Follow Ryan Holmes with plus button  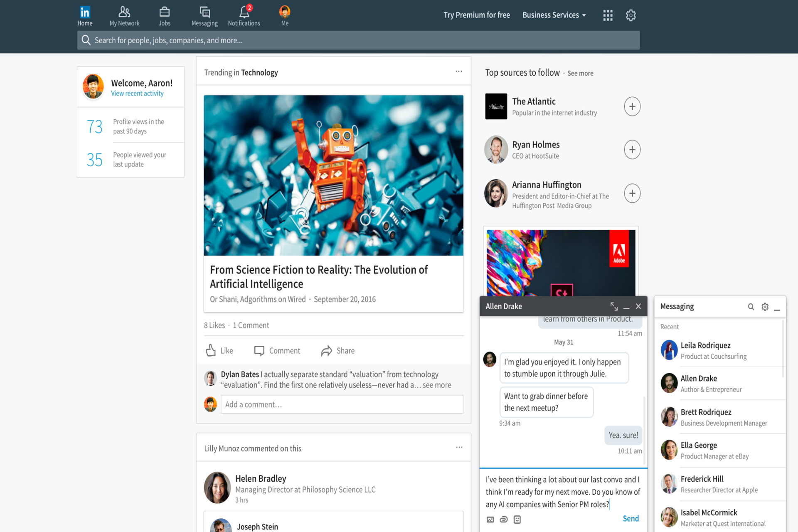tap(632, 150)
